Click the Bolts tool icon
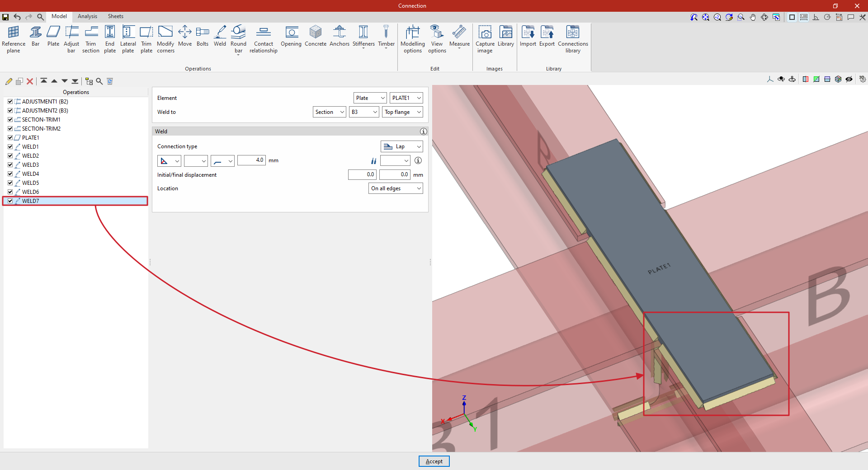The width and height of the screenshot is (868, 470). pyautogui.click(x=203, y=36)
